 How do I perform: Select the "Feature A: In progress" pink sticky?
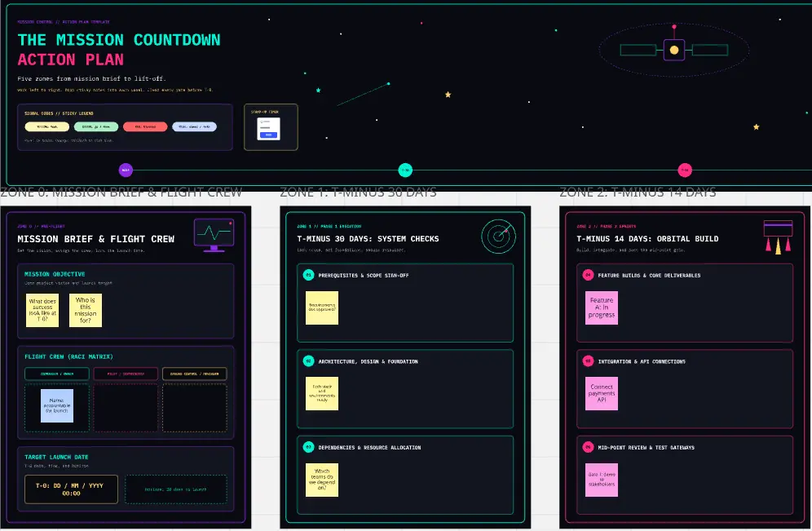click(602, 308)
